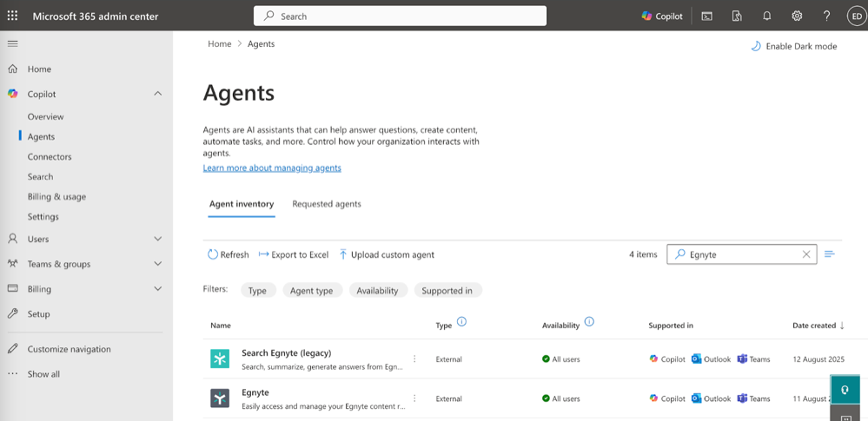Open the settings gear icon
Viewport: 868px width, 421px height.
click(797, 16)
